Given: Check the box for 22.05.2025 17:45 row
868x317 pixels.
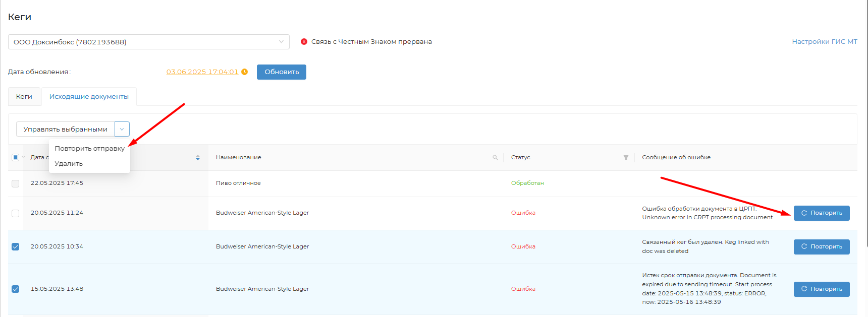Looking at the screenshot, I should click(x=15, y=183).
